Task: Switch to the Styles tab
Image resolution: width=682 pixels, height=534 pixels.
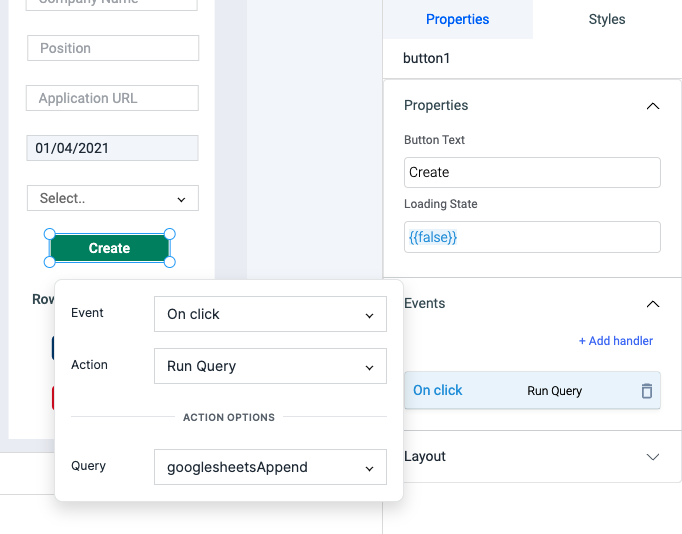Action: point(606,19)
